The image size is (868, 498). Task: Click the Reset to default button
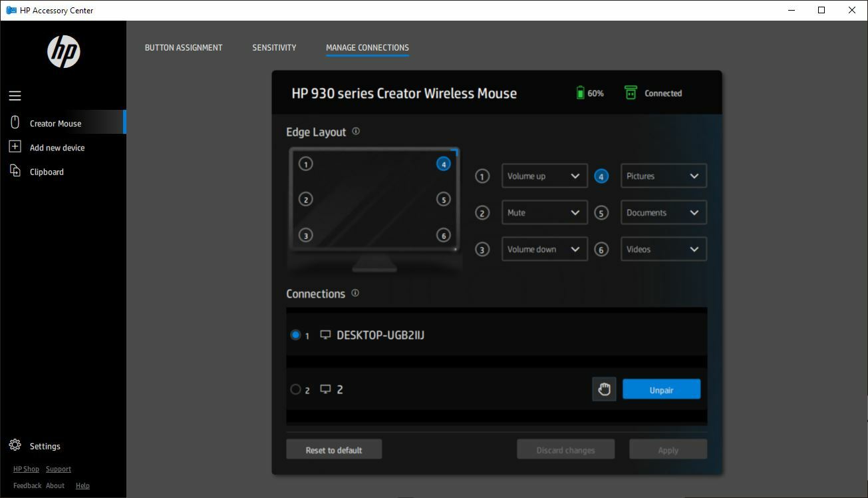333,449
